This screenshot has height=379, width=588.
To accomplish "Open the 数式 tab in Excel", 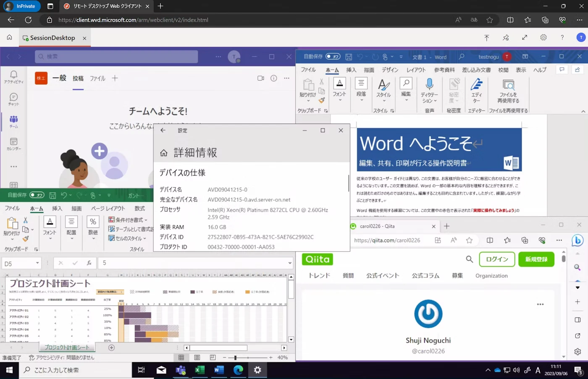I will 139,208.
